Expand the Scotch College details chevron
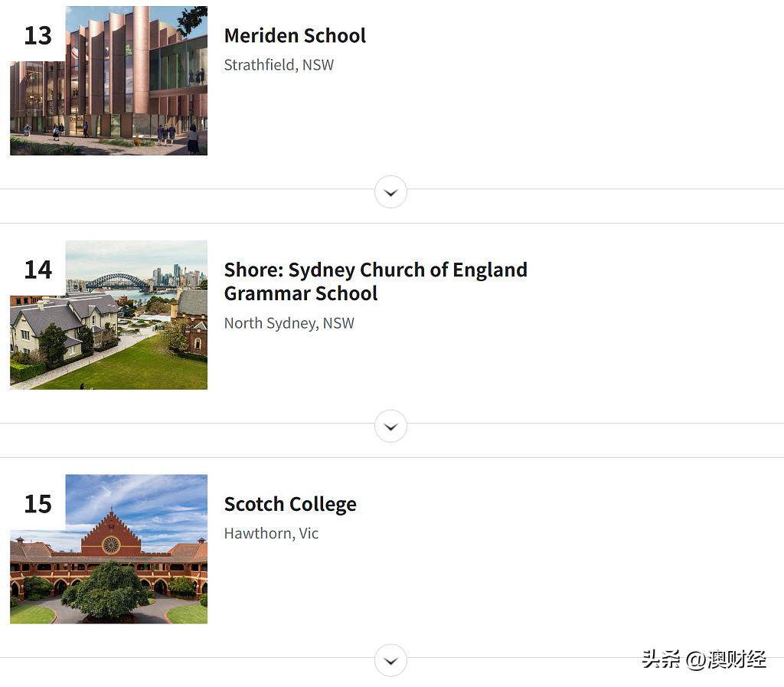 [390, 660]
